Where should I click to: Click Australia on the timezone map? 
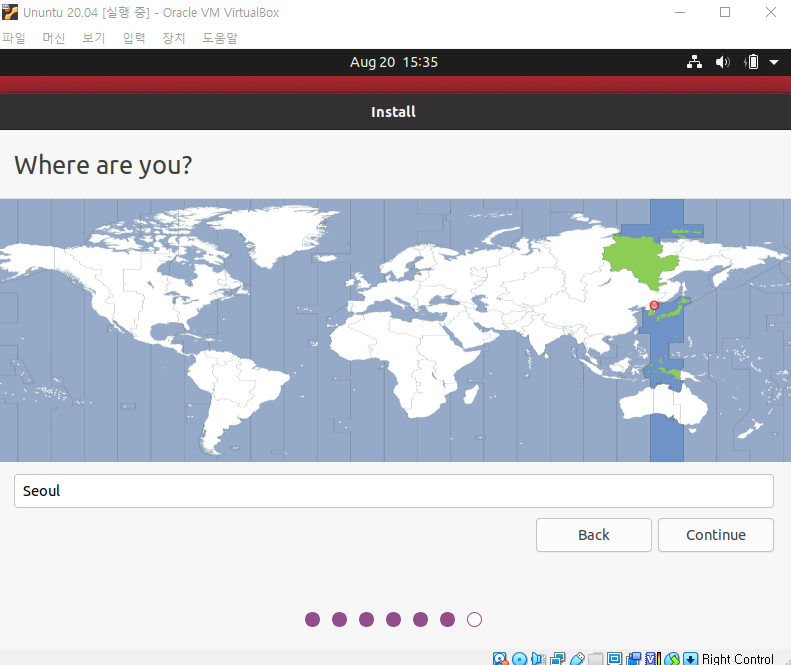(x=663, y=405)
